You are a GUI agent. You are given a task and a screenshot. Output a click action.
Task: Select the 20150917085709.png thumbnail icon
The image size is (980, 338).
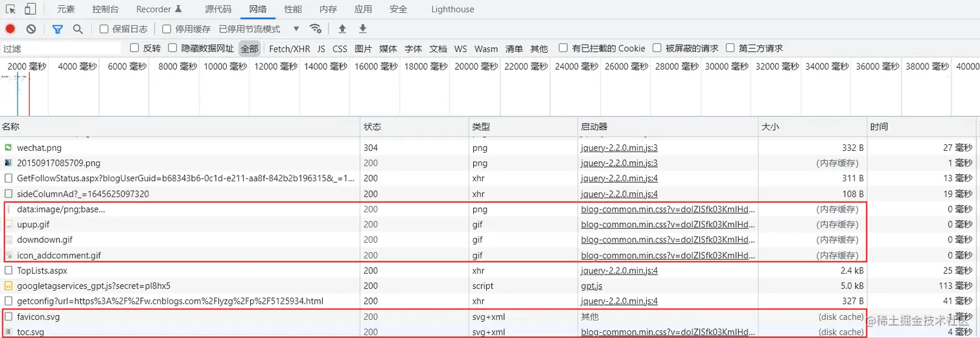coord(8,163)
